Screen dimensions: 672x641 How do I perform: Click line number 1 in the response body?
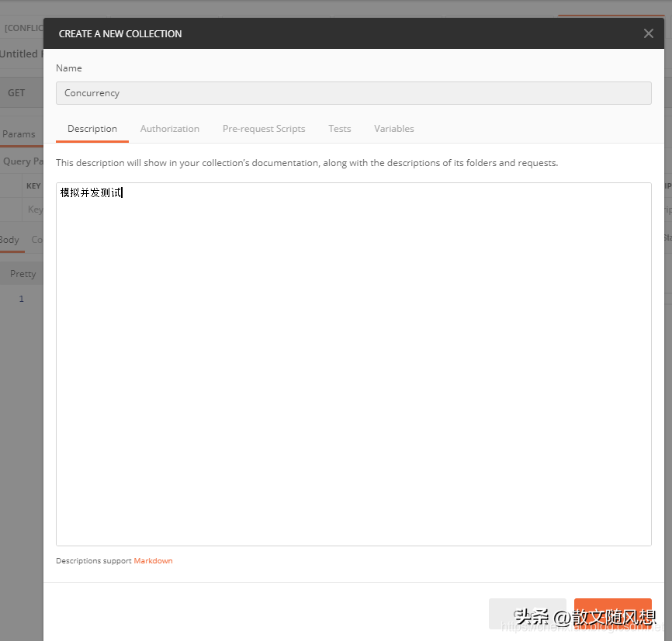22,299
